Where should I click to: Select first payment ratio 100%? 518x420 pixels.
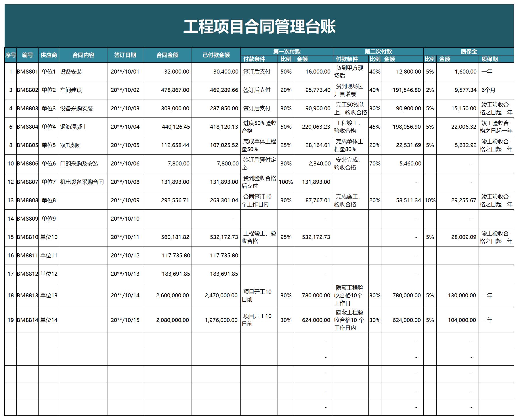tap(286, 182)
